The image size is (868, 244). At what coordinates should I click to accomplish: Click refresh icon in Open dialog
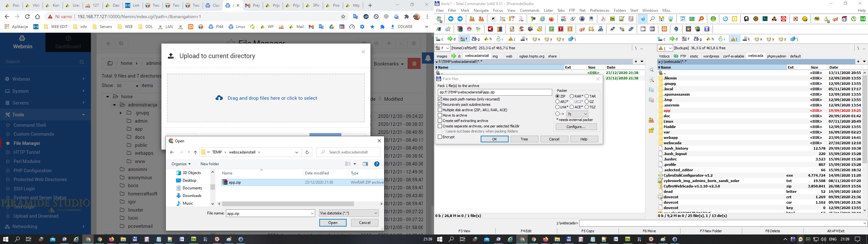click(x=307, y=152)
